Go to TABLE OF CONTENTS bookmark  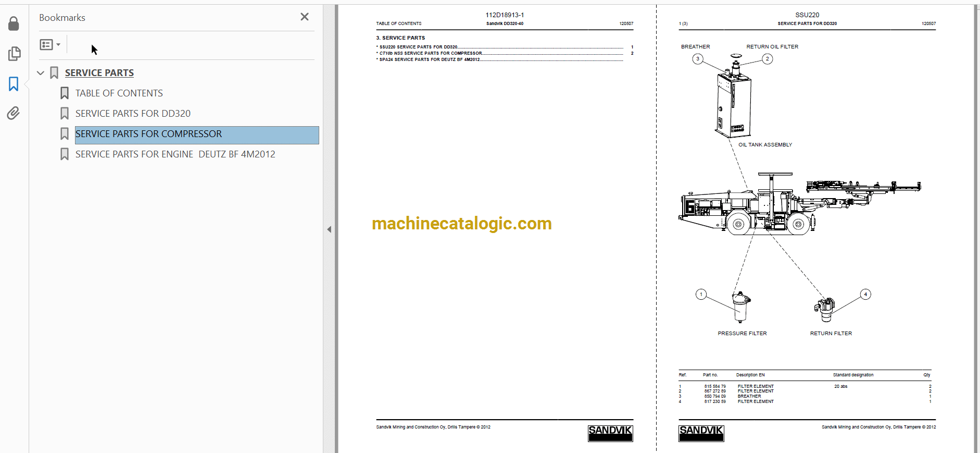[x=119, y=93]
